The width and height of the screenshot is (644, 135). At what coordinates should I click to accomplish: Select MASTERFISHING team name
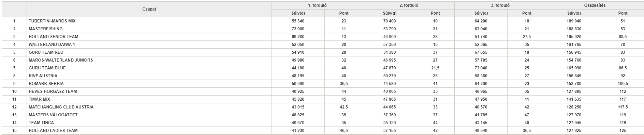point(46,29)
